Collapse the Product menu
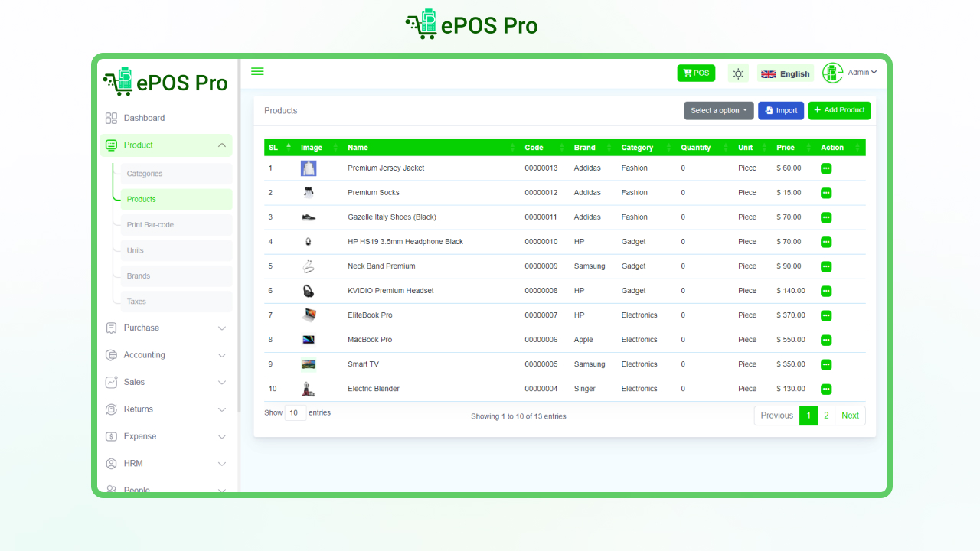The width and height of the screenshot is (980, 551). pyautogui.click(x=138, y=145)
